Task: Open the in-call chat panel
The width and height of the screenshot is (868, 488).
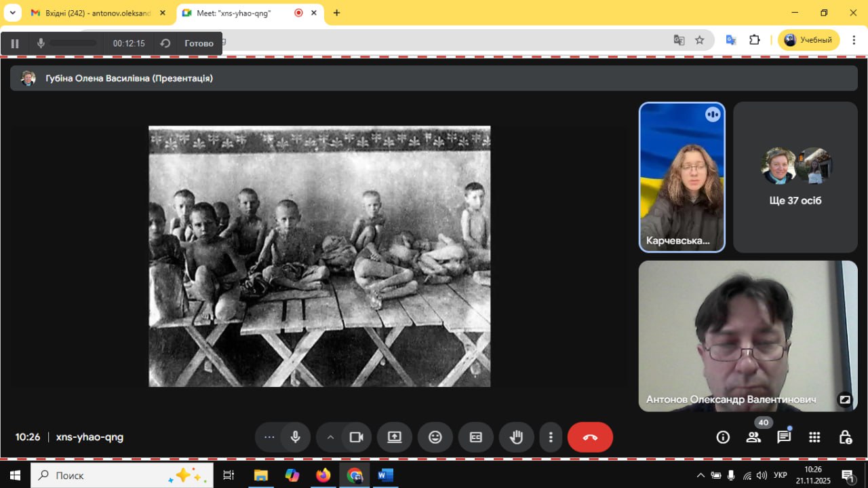Action: coord(784,437)
